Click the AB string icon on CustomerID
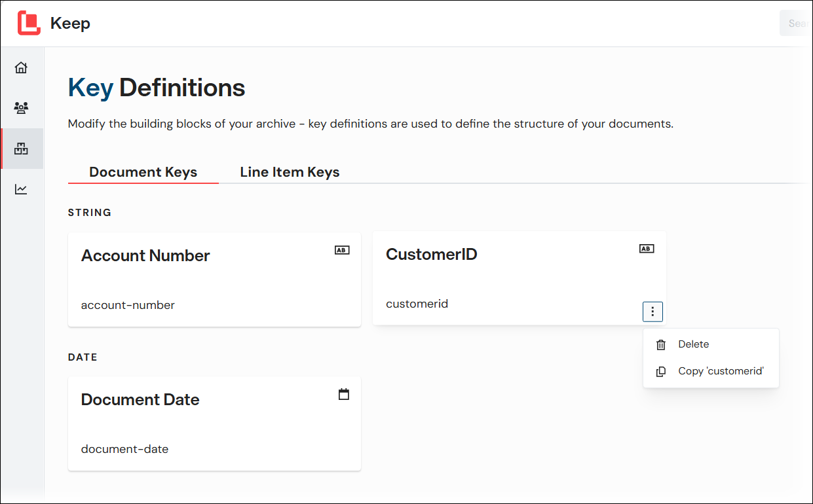 click(x=647, y=249)
